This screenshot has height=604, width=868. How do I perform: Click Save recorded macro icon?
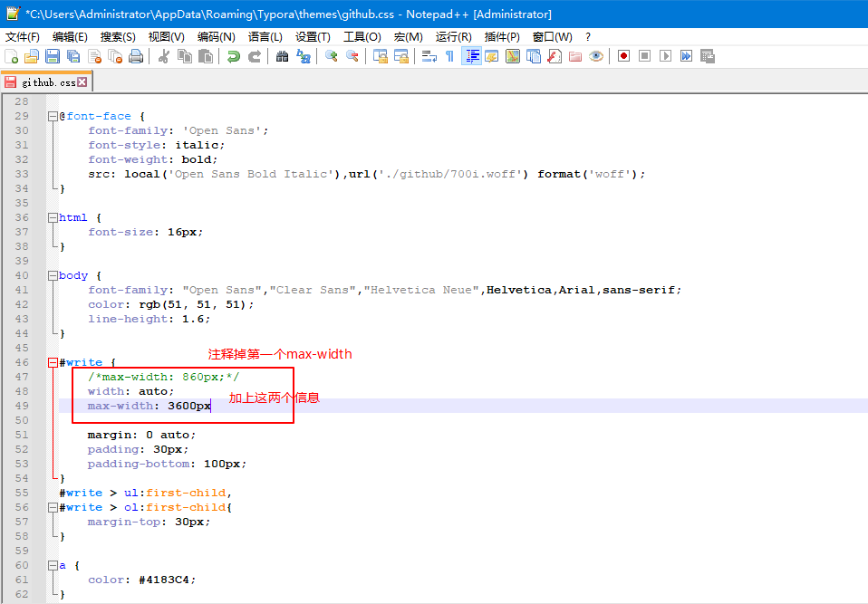click(708, 56)
